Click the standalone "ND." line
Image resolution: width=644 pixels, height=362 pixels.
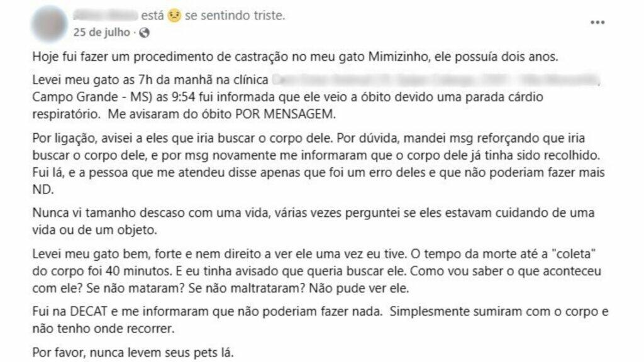43,190
